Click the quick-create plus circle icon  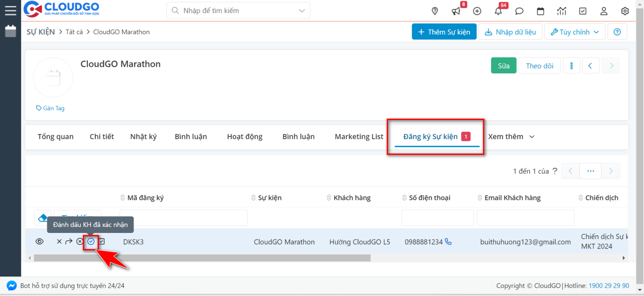477,11
